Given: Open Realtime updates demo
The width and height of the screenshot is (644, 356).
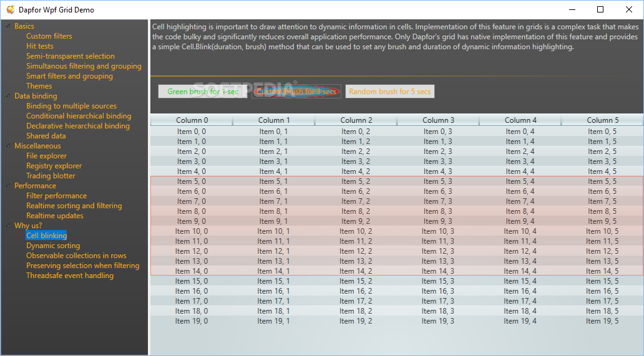Looking at the screenshot, I should pos(55,215).
